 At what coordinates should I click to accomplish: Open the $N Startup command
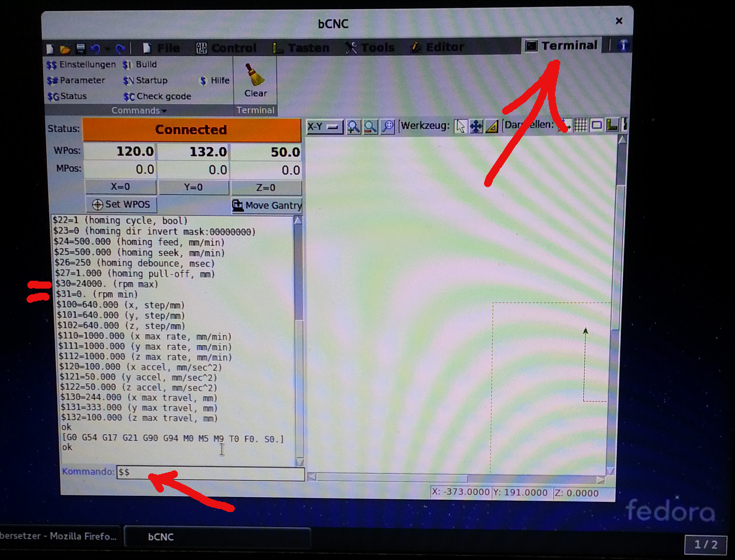[x=145, y=80]
